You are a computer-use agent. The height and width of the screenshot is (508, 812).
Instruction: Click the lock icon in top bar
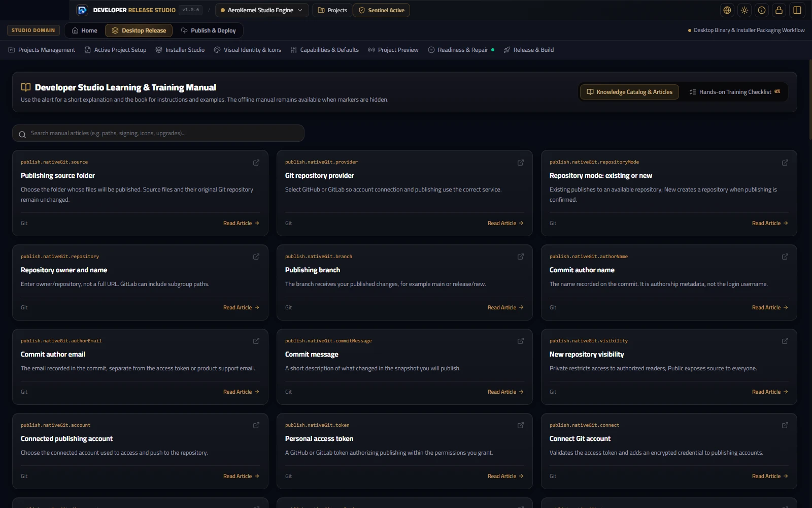pos(779,10)
